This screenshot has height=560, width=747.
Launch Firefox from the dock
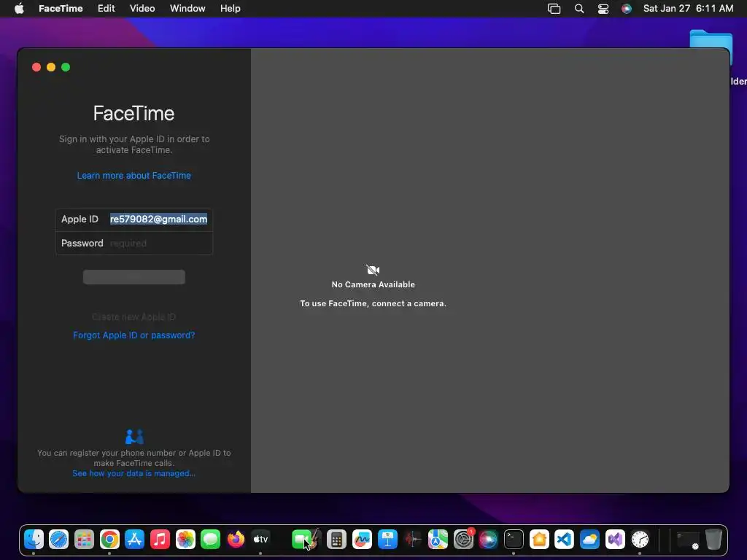coord(236,540)
